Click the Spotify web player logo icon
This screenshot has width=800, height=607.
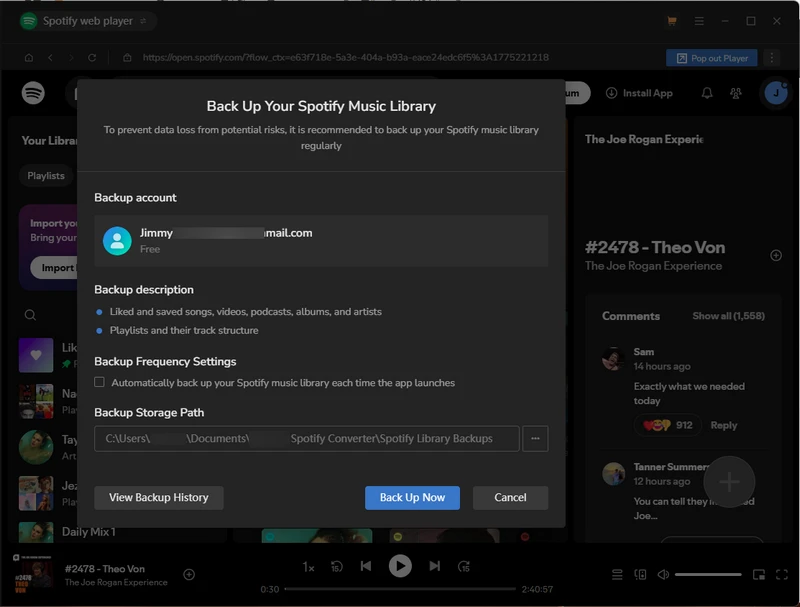point(29,21)
